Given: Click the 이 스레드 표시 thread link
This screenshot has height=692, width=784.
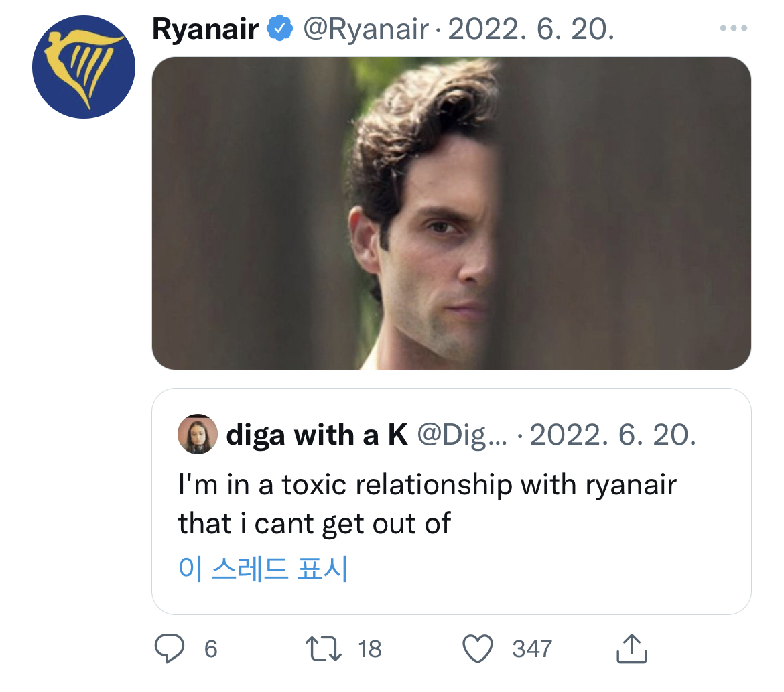Looking at the screenshot, I should coord(263,569).
